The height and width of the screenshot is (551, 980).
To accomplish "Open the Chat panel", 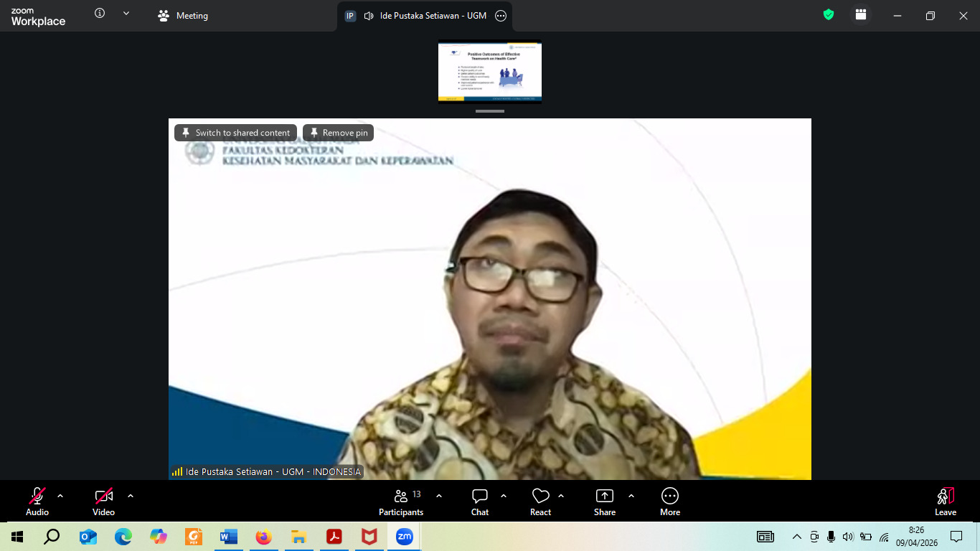I will [x=480, y=501].
